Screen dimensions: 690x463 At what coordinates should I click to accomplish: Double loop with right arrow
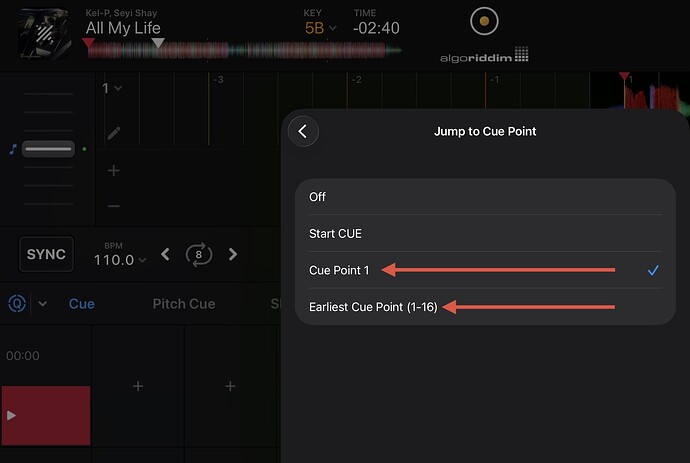point(233,254)
